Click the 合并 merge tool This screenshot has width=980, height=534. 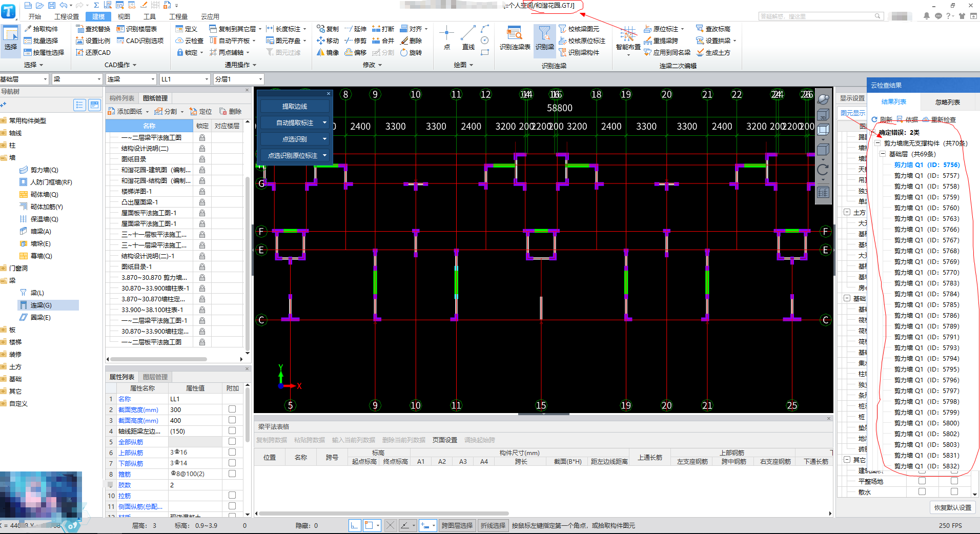pos(383,40)
